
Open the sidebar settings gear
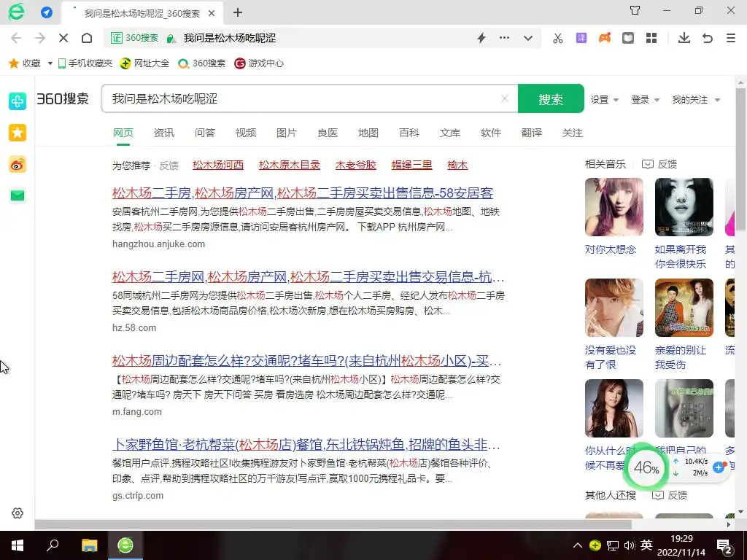pyautogui.click(x=18, y=513)
